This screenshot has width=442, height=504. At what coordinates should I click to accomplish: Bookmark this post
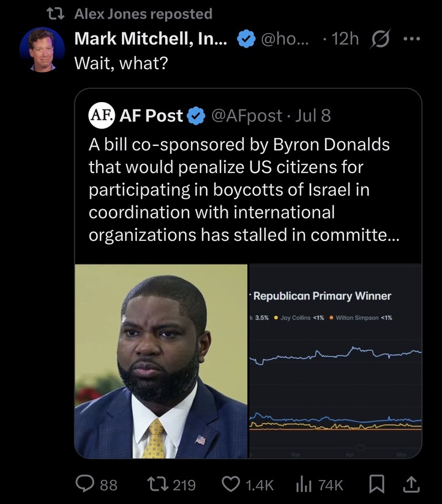(377, 484)
